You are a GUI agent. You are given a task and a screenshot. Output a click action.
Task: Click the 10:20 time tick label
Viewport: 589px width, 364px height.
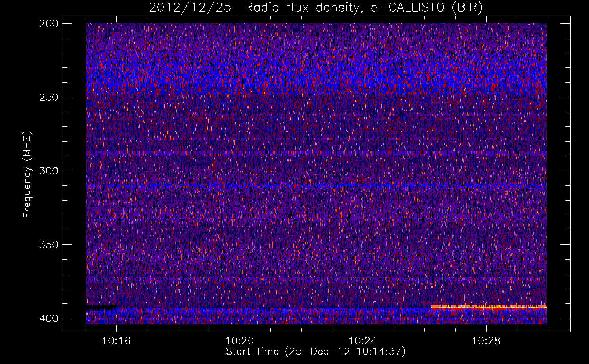pos(240,341)
